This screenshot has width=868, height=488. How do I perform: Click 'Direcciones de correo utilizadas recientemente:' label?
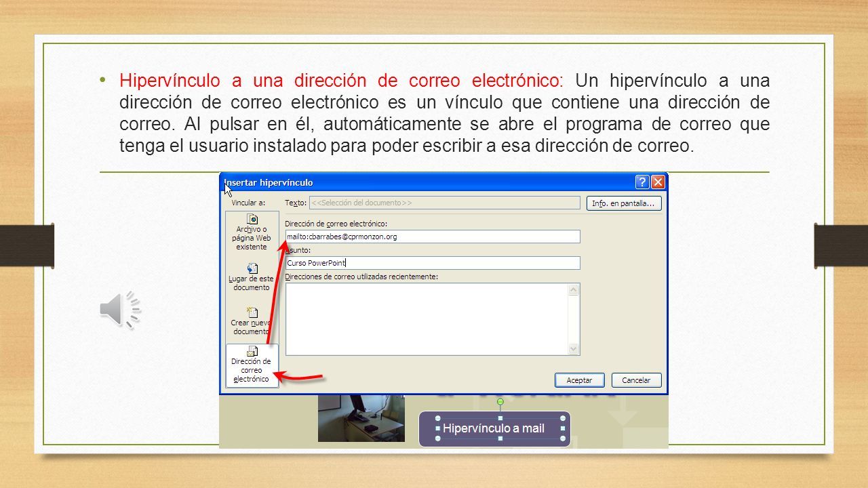[361, 276]
